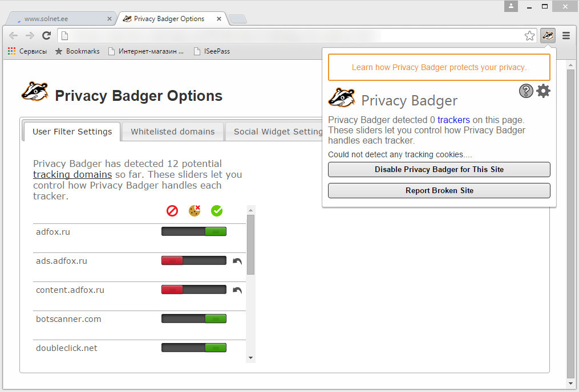The width and height of the screenshot is (579, 392).
Task: Adjust the ads.adfox.ru tracker slider
Action: [x=194, y=261]
